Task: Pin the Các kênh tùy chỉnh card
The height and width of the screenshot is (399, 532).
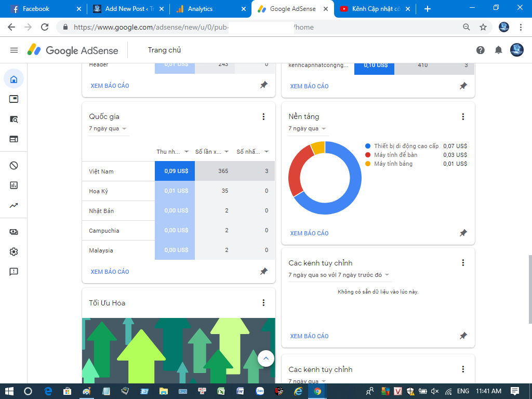Action: pos(463,336)
